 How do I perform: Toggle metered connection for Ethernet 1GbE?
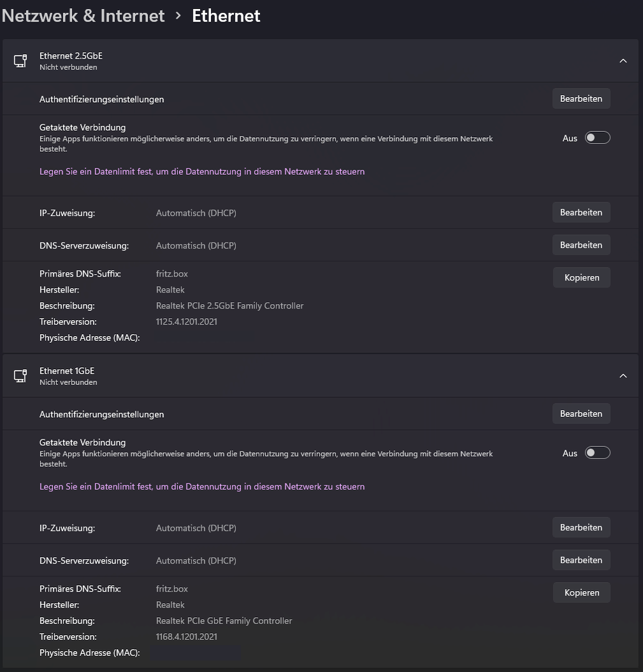598,453
